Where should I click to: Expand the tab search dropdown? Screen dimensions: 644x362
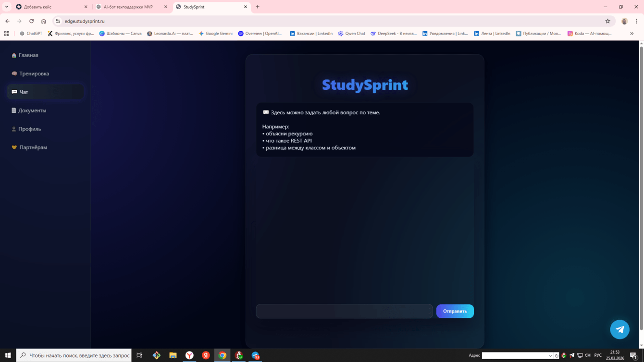pos(7,7)
